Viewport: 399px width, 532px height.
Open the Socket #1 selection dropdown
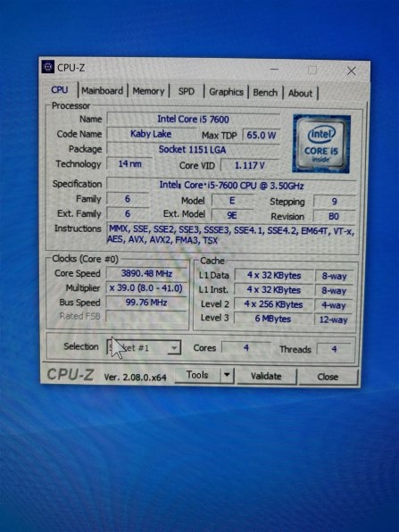(145, 348)
